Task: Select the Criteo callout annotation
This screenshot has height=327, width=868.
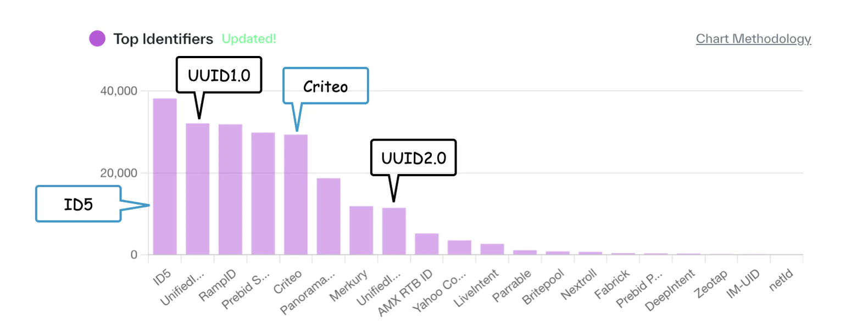Action: (x=325, y=86)
